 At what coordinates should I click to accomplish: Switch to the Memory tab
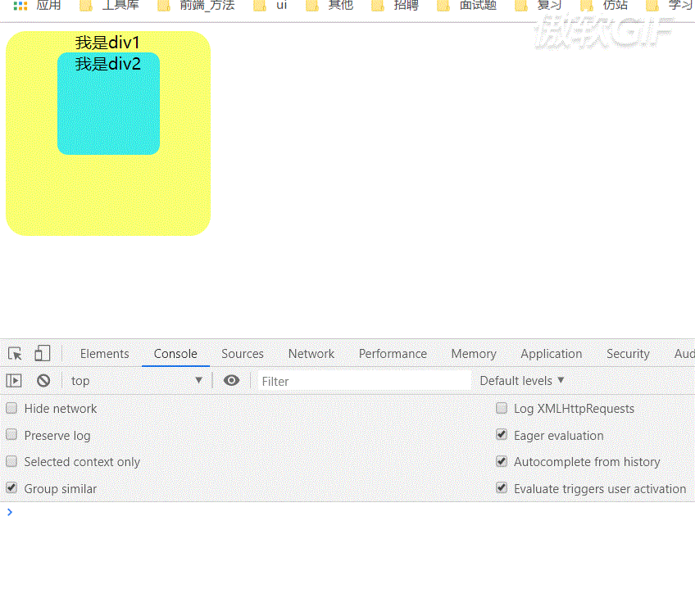(474, 354)
